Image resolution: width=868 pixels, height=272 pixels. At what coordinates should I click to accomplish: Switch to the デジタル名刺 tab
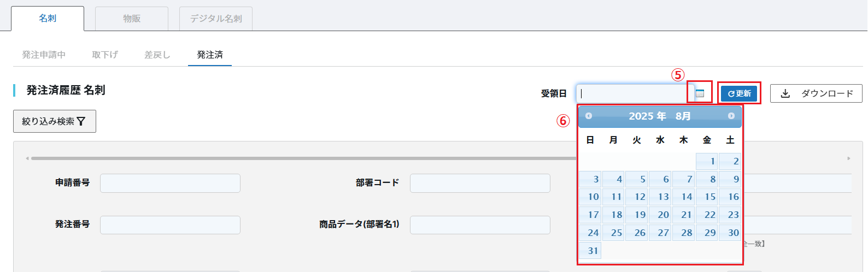[x=216, y=19]
